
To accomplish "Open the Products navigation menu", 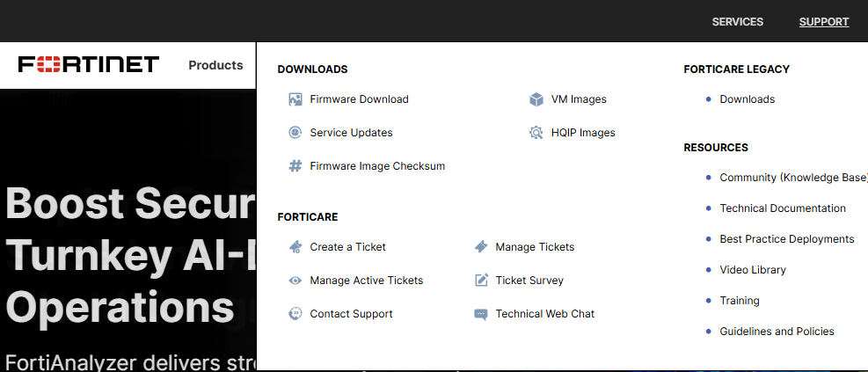I will point(215,65).
